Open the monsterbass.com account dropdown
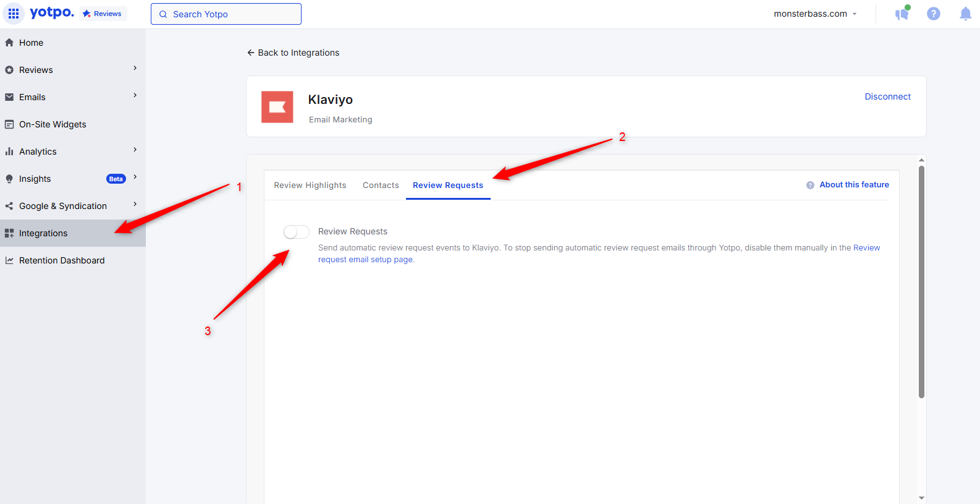Screen dimensions: 980x504 click(x=815, y=14)
